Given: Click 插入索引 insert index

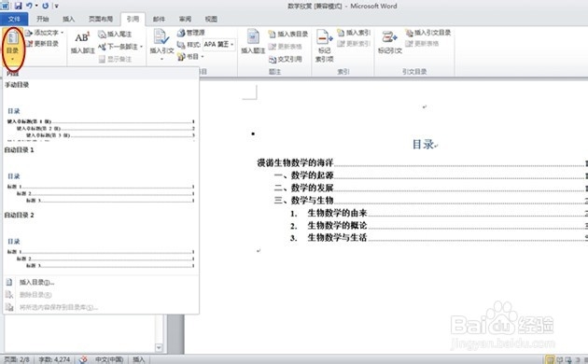Looking at the screenshot, I should coord(354,33).
